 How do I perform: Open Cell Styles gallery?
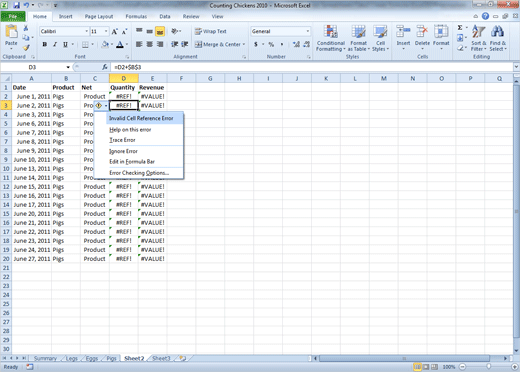pos(380,38)
